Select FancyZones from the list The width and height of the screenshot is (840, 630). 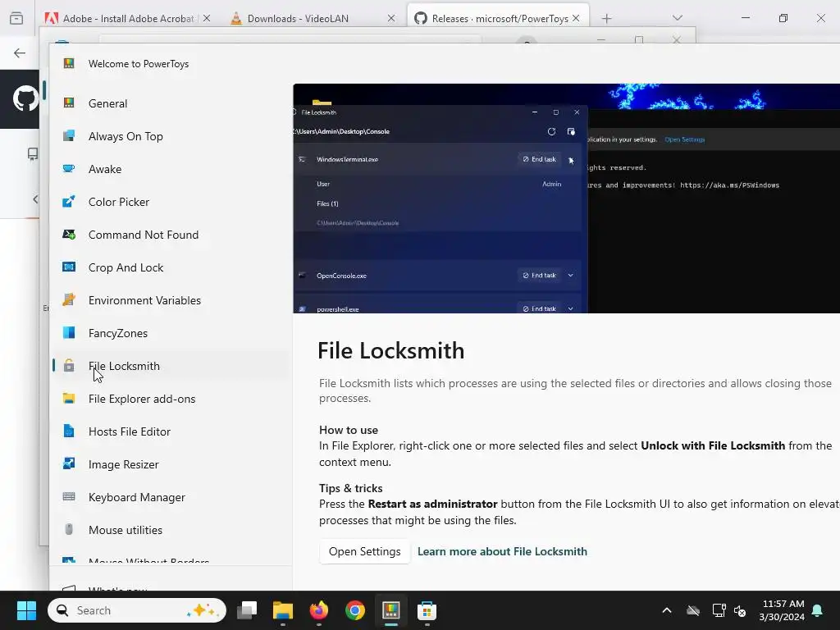click(x=171, y=333)
